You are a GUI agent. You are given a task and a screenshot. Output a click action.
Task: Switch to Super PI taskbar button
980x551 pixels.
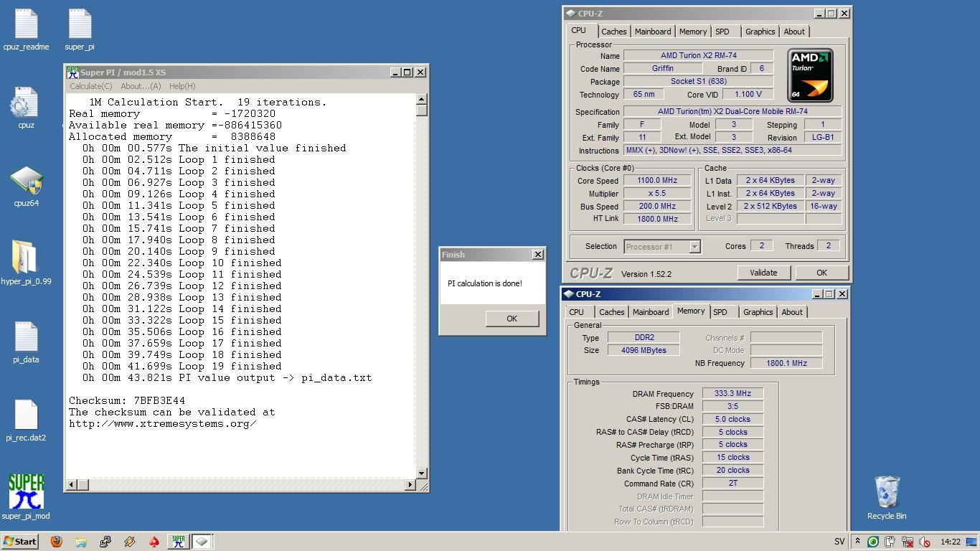coord(178,542)
